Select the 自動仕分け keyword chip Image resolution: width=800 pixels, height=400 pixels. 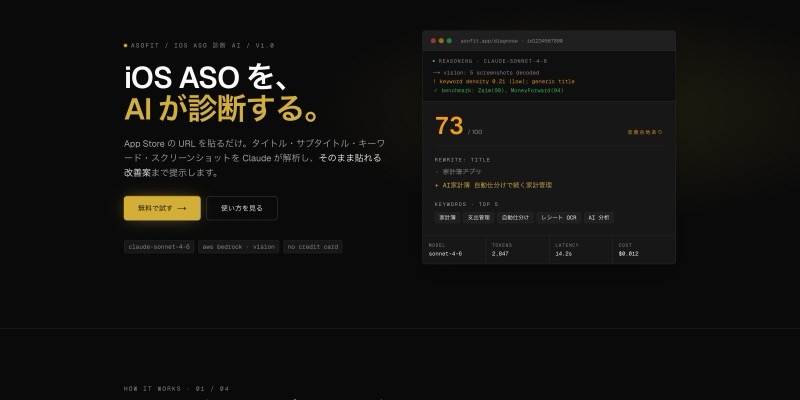[x=515, y=218]
